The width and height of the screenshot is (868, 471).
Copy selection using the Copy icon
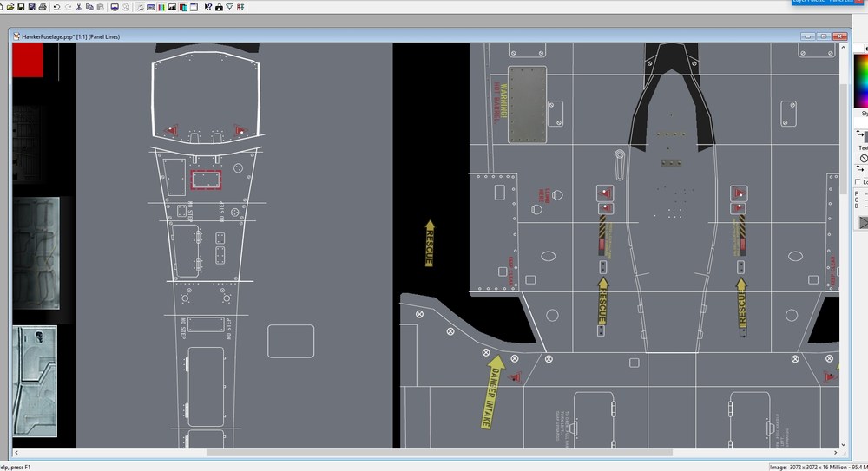[89, 7]
